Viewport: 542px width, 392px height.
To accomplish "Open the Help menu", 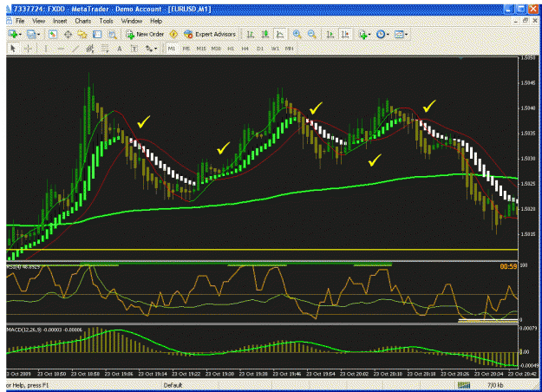I will (156, 21).
